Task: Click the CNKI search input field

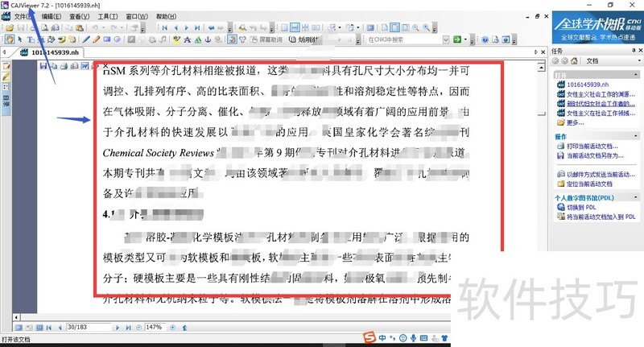Action: (404, 39)
